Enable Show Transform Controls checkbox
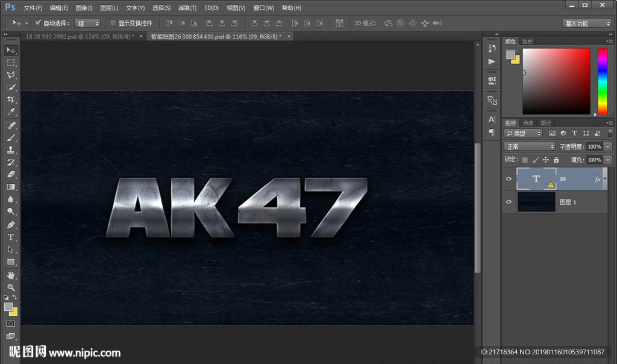This screenshot has width=617, height=364. pyautogui.click(x=113, y=24)
